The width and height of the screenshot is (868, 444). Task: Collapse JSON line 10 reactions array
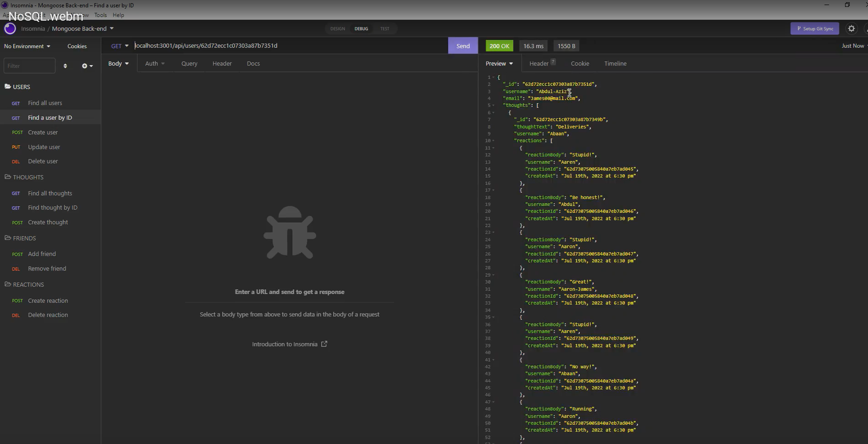click(x=493, y=141)
